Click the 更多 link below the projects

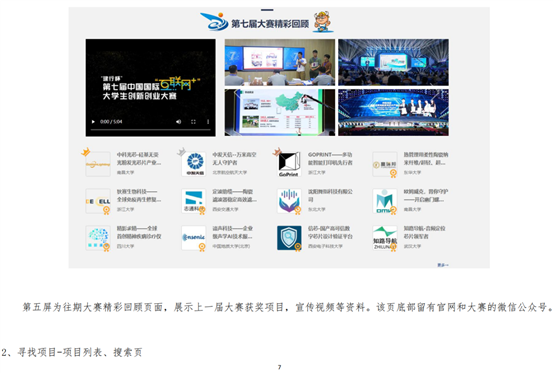pos(443,265)
